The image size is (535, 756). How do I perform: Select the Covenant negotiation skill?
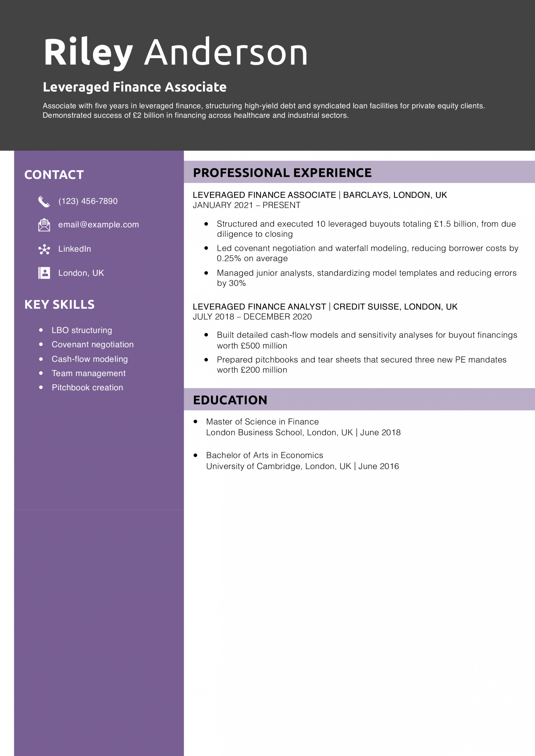(x=93, y=344)
